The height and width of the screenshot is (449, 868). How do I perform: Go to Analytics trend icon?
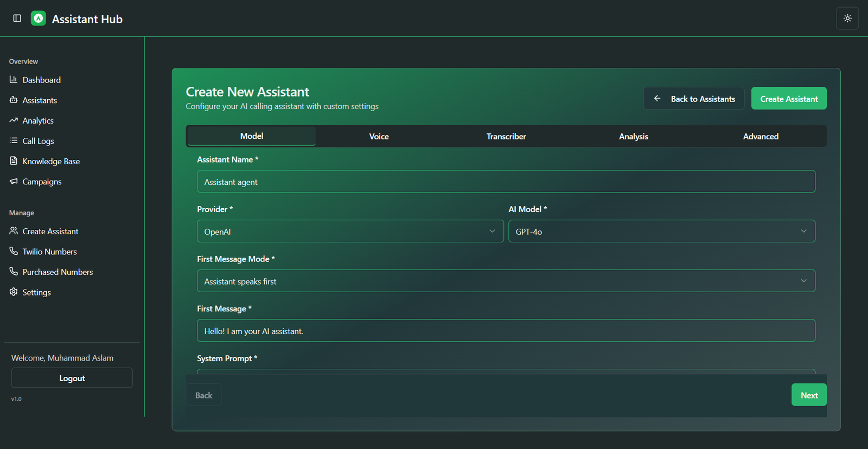[x=14, y=120]
